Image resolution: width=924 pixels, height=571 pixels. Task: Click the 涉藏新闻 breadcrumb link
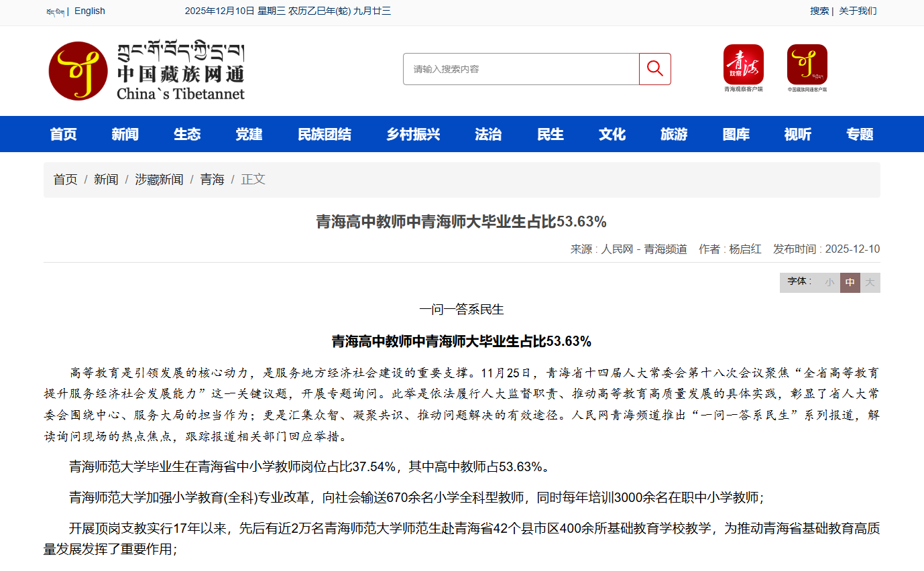(159, 180)
